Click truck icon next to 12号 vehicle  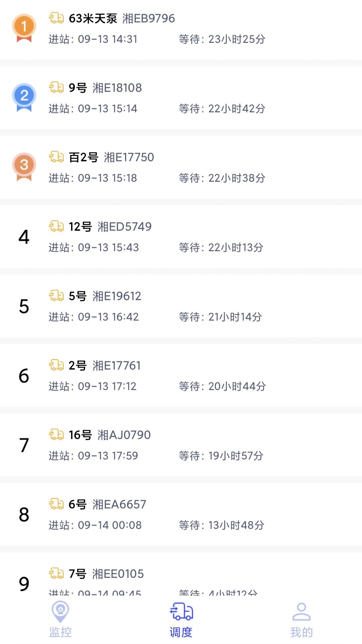tap(56, 226)
